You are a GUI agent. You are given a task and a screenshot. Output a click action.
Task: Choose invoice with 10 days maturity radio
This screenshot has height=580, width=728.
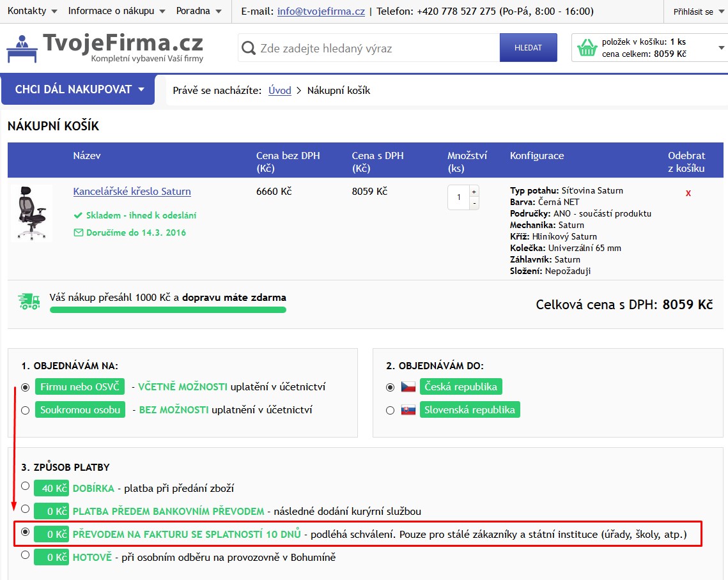(x=26, y=531)
